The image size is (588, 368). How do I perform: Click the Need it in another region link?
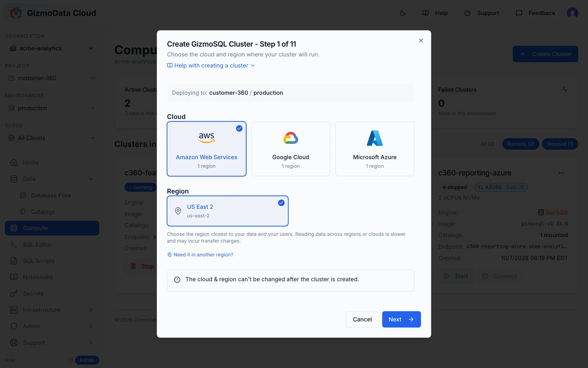pyautogui.click(x=200, y=255)
